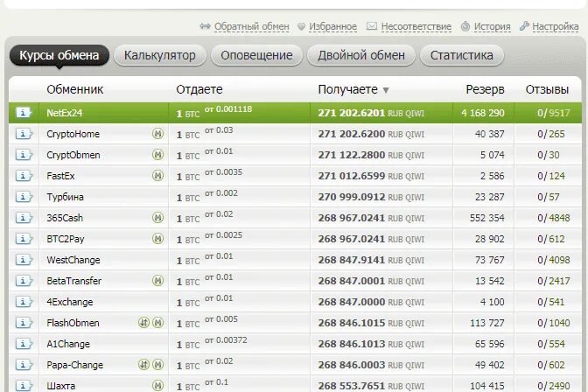
Task: Click the M badge next to 365Cash
Action: tap(157, 218)
